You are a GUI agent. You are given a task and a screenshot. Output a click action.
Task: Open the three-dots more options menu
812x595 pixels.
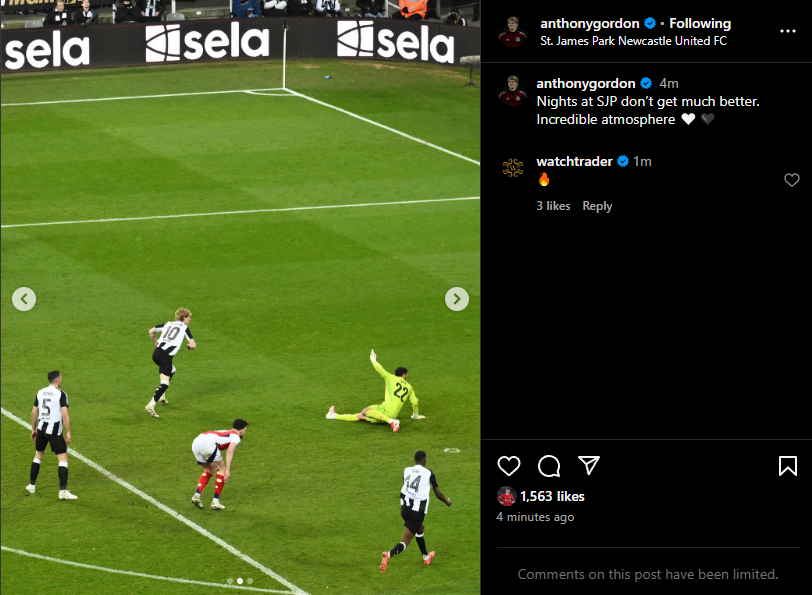coord(788,31)
